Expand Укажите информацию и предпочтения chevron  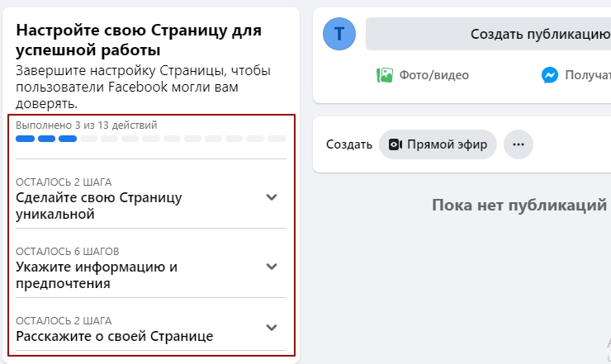272,267
